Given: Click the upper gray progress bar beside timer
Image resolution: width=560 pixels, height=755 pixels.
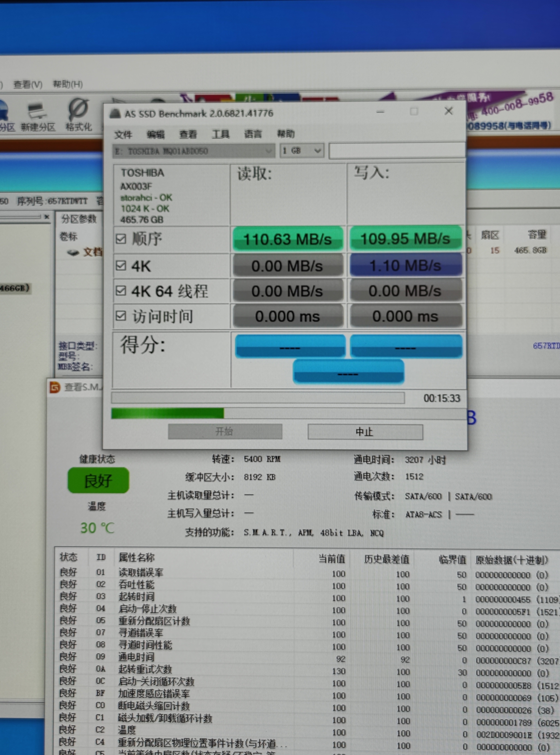Looking at the screenshot, I should [258, 398].
